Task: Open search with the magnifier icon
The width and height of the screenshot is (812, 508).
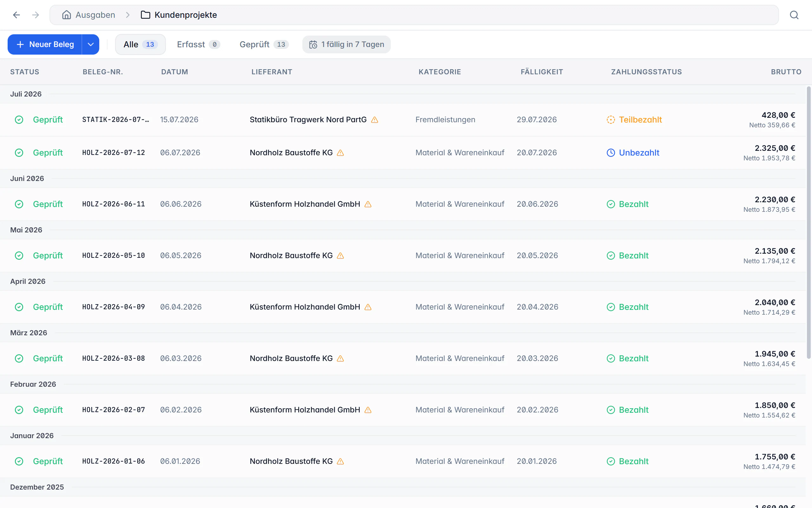Action: pos(794,15)
